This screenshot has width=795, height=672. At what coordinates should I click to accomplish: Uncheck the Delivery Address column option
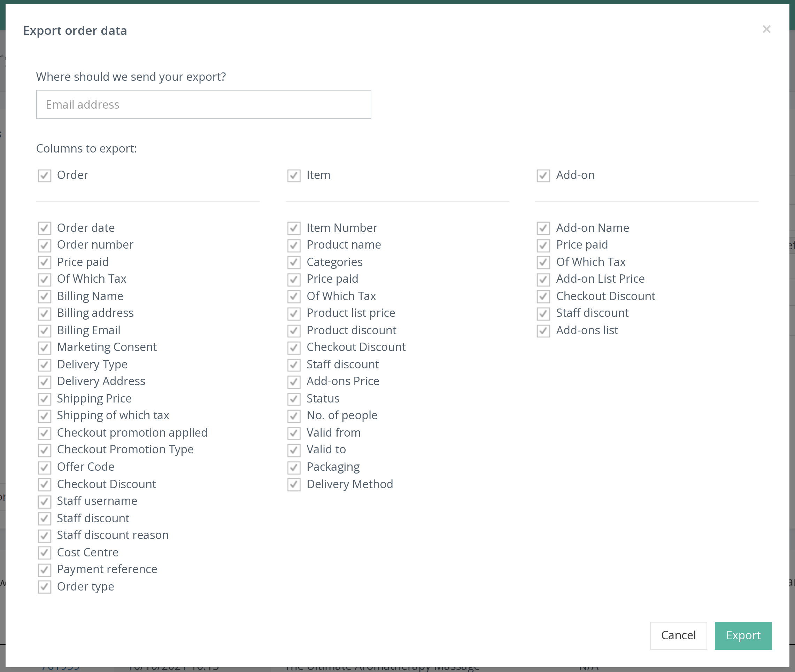45,381
